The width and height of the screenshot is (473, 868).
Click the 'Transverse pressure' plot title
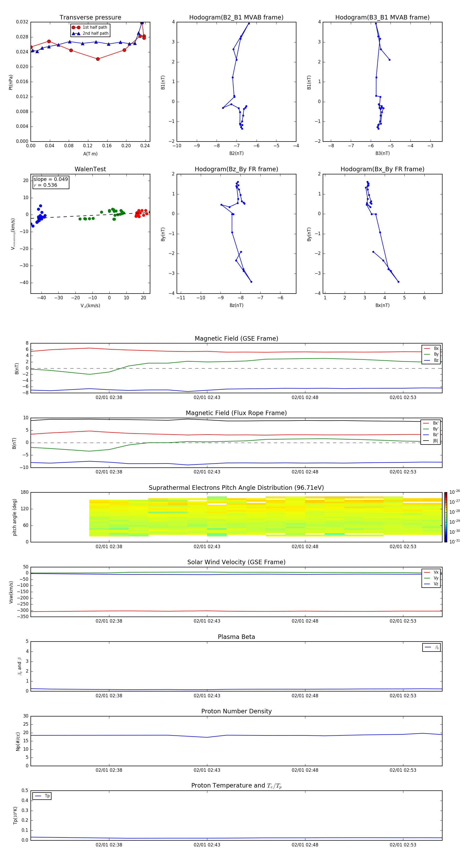click(x=90, y=18)
